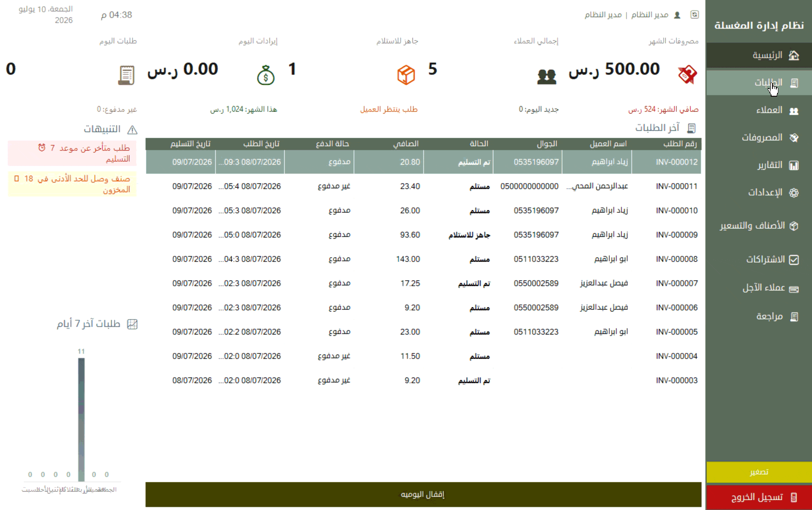This screenshot has width=812, height=510.
Task: Click the items box icon in sidebar
Action: [x=794, y=226]
